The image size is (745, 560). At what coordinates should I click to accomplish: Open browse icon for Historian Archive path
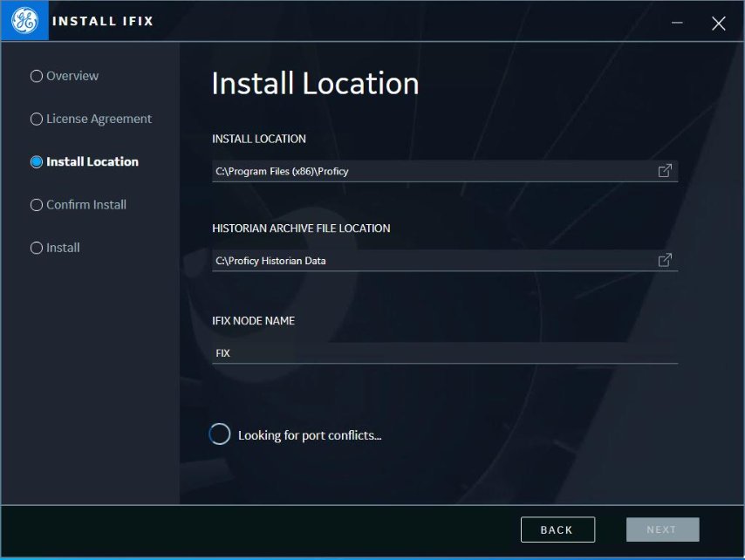[665, 260]
